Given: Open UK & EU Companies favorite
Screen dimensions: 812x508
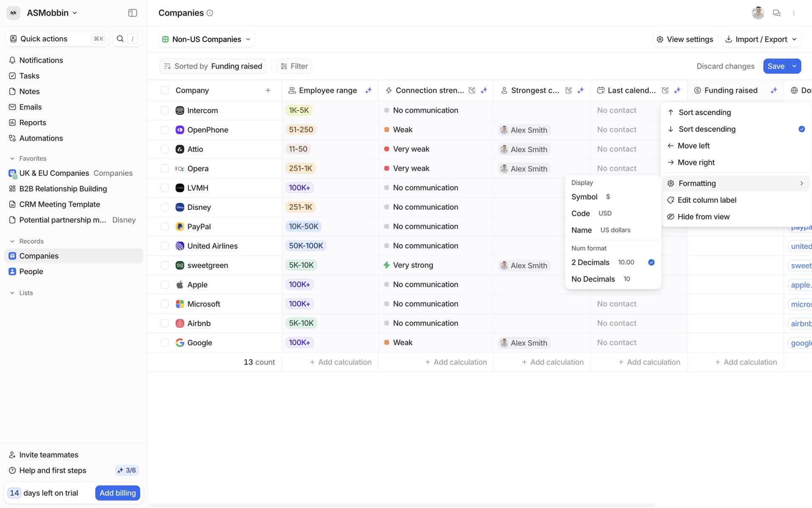Looking at the screenshot, I should [x=74, y=173].
